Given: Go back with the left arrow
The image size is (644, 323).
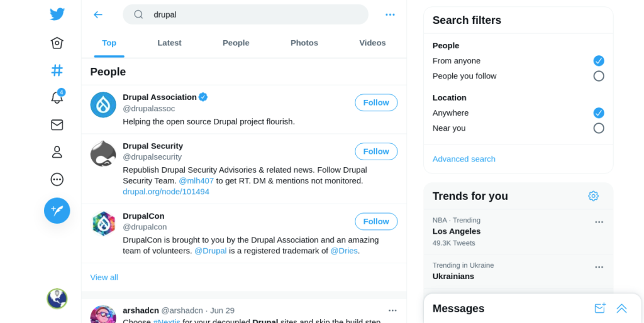Looking at the screenshot, I should pyautogui.click(x=97, y=15).
